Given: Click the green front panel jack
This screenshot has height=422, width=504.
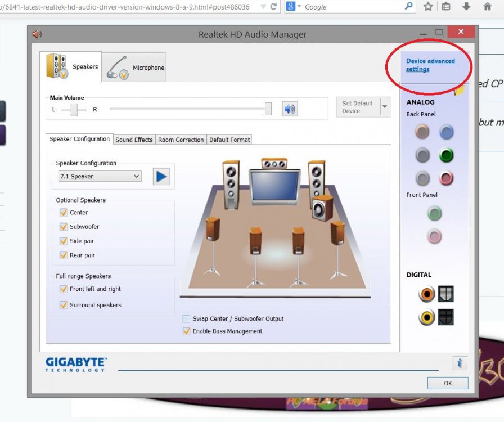Looking at the screenshot, I should (435, 214).
